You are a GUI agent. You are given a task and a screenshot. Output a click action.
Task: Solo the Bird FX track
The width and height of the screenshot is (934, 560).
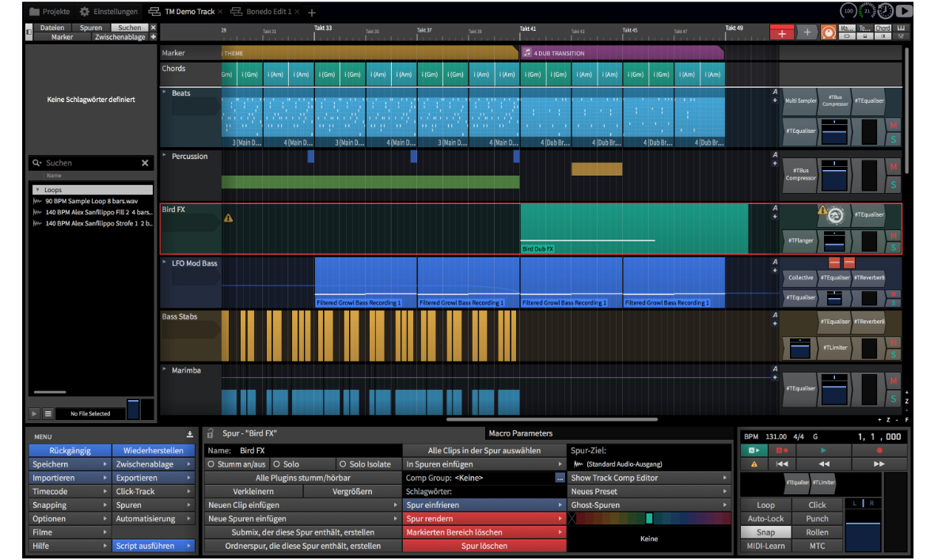pyautogui.click(x=893, y=248)
